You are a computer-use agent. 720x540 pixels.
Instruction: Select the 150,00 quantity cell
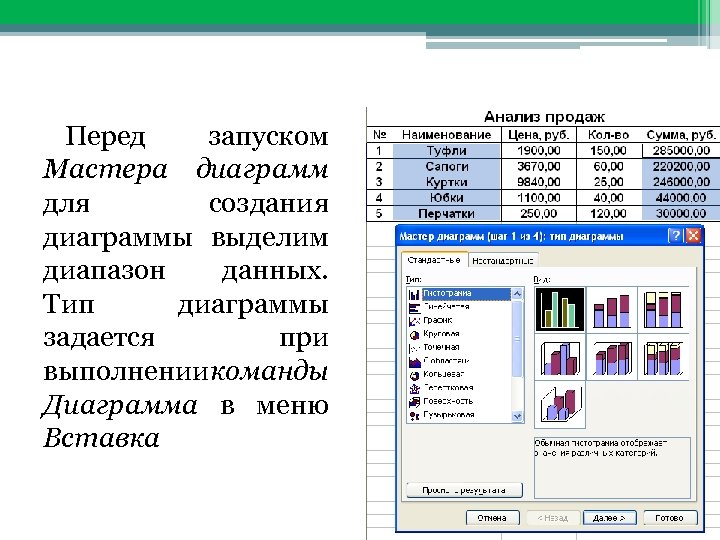click(x=608, y=151)
